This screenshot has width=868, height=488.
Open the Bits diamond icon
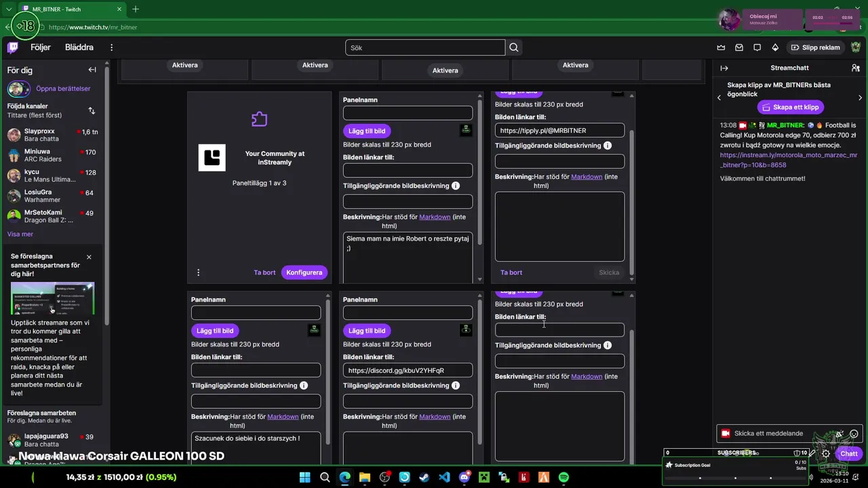point(775,47)
